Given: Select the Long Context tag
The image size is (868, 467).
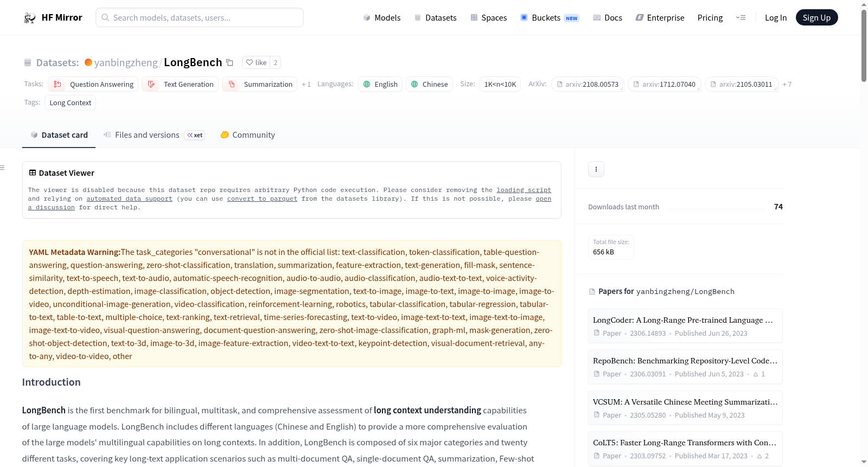Looking at the screenshot, I should tap(71, 103).
